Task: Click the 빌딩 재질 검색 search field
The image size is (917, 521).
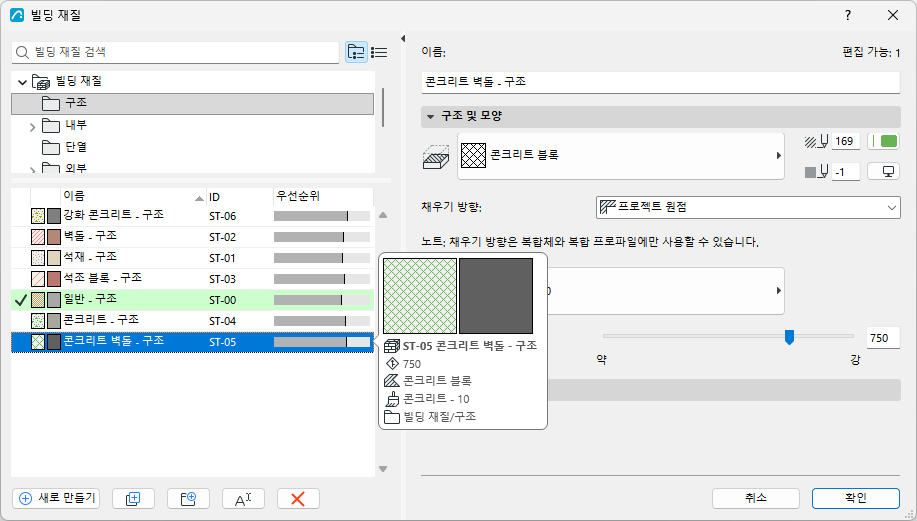Action: pos(175,53)
